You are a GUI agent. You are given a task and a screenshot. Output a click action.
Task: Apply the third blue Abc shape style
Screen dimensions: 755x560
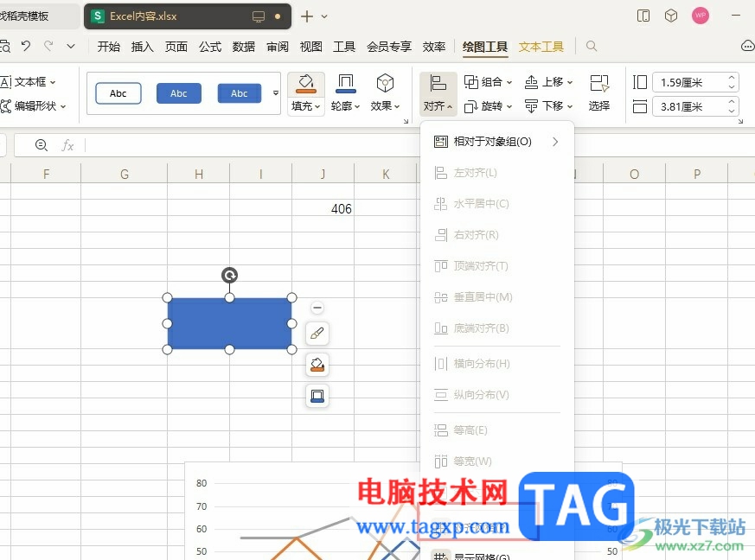pyautogui.click(x=240, y=93)
